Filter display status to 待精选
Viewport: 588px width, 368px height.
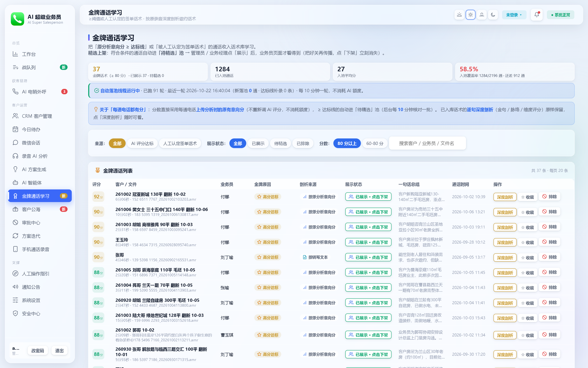(x=280, y=143)
